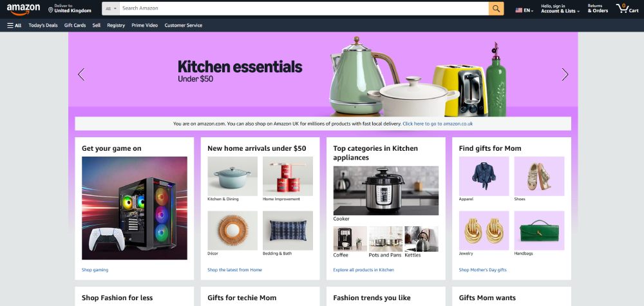644x306 pixels.
Task: Select Customer Service menu item
Action: pyautogui.click(x=183, y=25)
